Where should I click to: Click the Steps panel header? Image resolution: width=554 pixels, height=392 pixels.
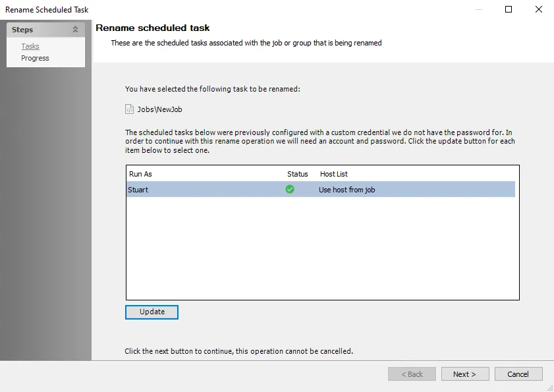pos(45,30)
